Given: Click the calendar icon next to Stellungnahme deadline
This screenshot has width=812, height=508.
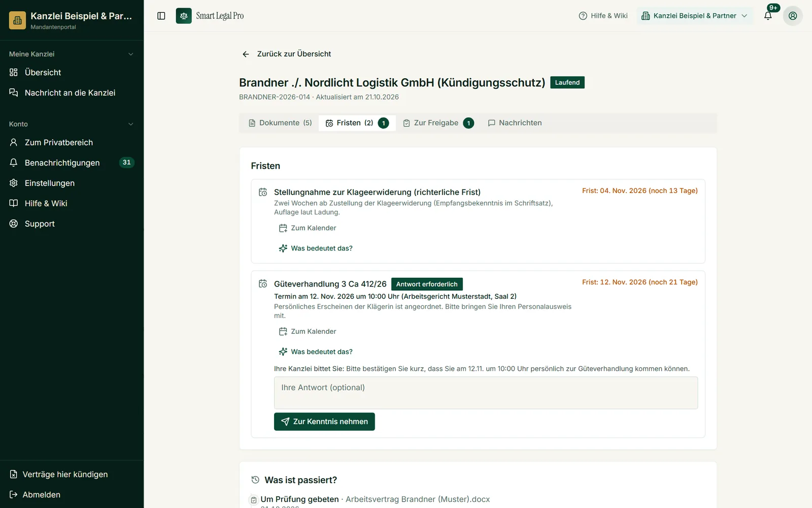Looking at the screenshot, I should pyautogui.click(x=263, y=192).
